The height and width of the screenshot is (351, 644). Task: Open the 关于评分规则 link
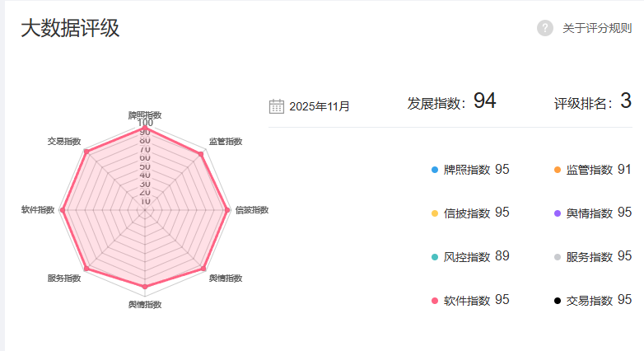(x=597, y=28)
